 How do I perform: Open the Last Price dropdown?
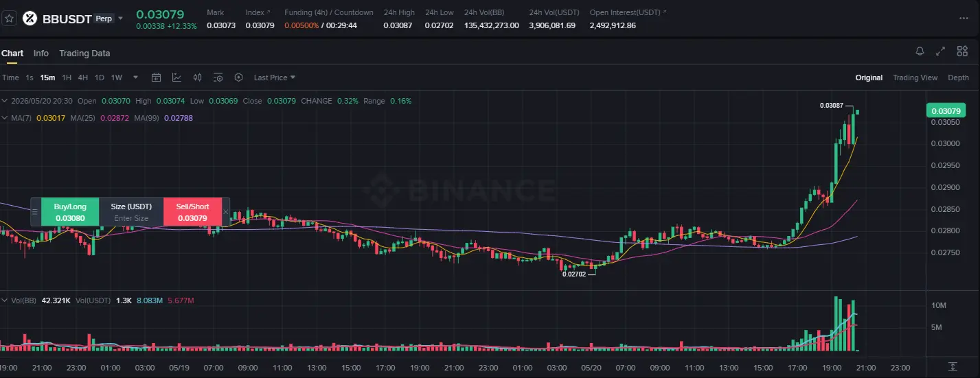point(275,78)
